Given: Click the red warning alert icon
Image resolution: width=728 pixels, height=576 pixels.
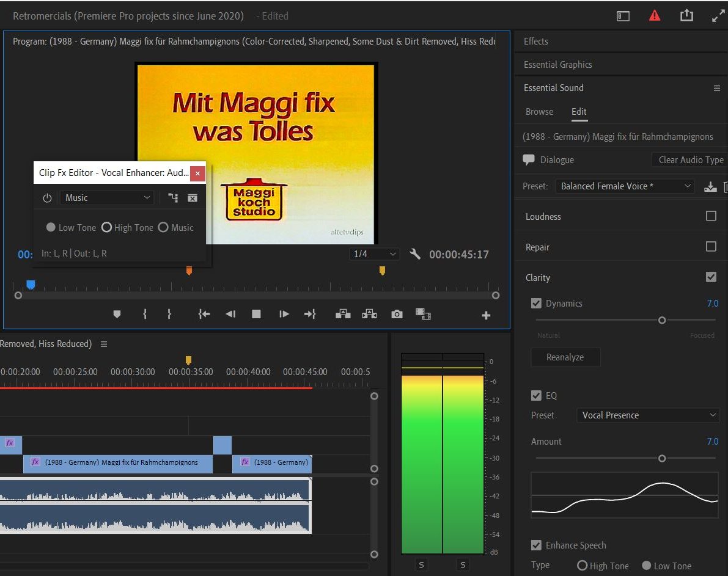Looking at the screenshot, I should [654, 16].
